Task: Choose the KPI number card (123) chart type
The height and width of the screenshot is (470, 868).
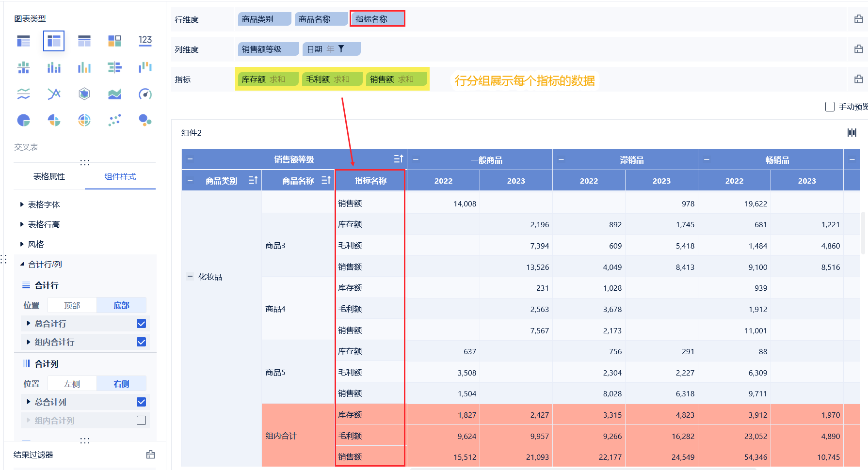Action: click(145, 41)
